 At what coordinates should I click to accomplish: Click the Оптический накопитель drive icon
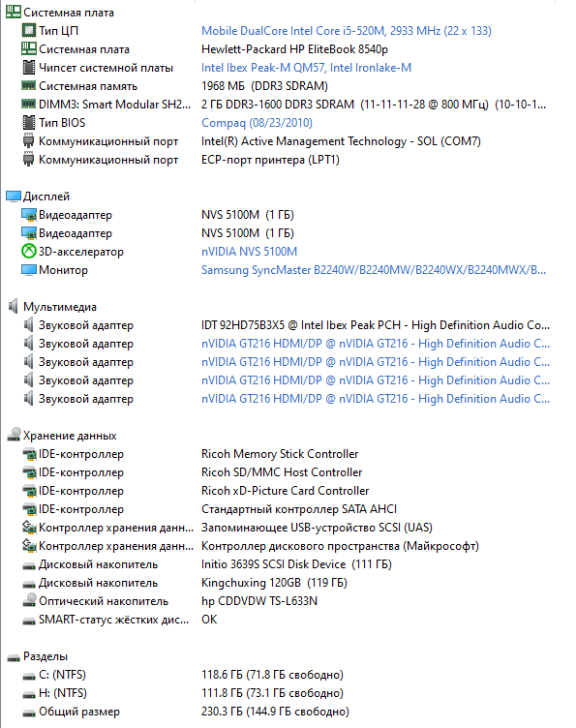pos(29,600)
